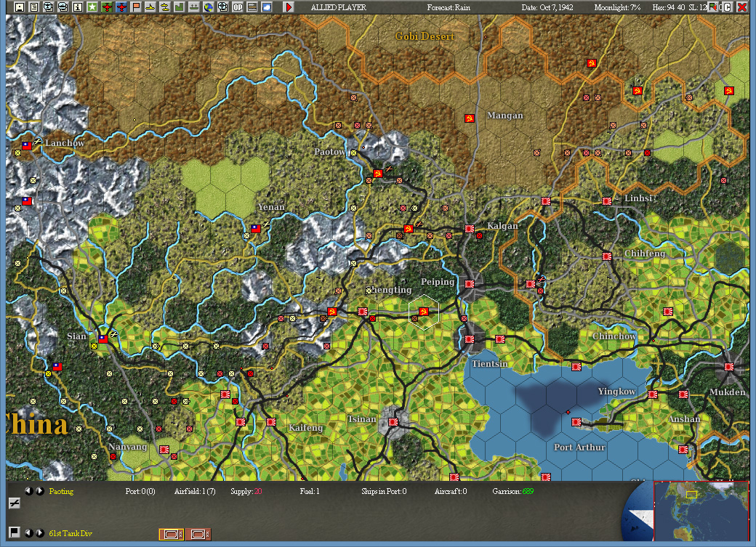The width and height of the screenshot is (756, 547).
Task: Click the 'Airfield: 1 (7)' value
Action: click(x=195, y=491)
